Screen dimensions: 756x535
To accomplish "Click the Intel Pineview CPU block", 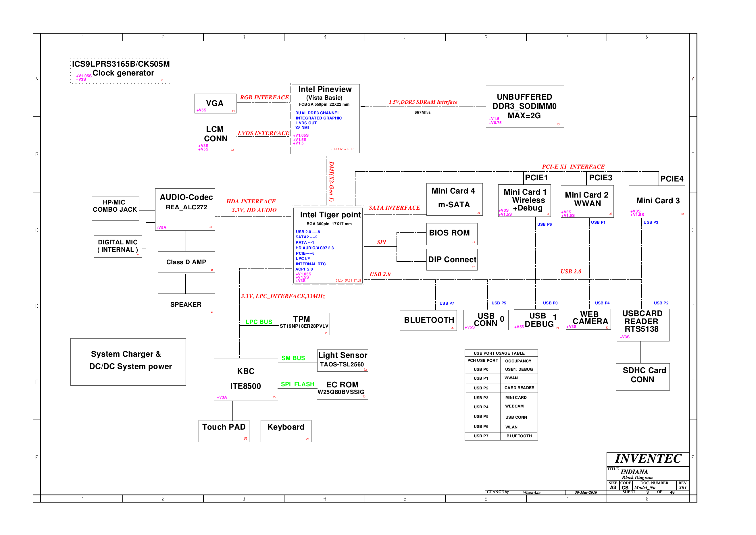I will click(325, 119).
